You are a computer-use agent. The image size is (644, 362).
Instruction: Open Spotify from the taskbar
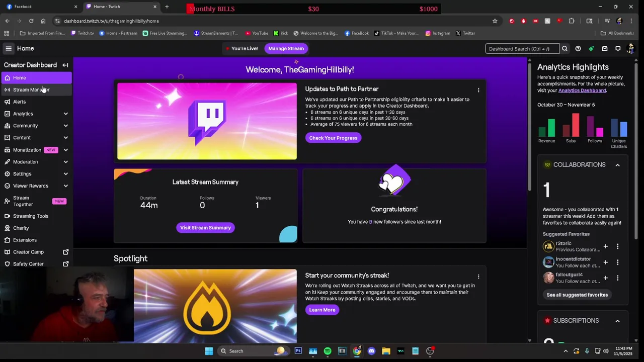(x=328, y=351)
